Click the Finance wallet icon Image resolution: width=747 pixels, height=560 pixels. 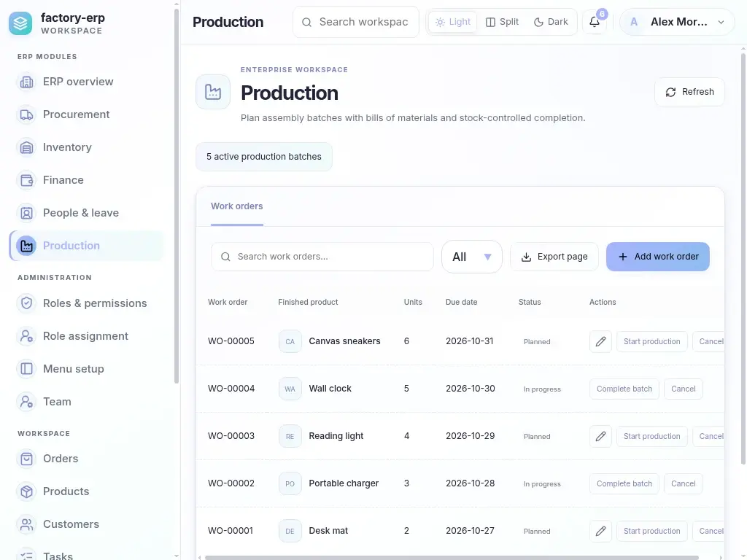point(27,181)
